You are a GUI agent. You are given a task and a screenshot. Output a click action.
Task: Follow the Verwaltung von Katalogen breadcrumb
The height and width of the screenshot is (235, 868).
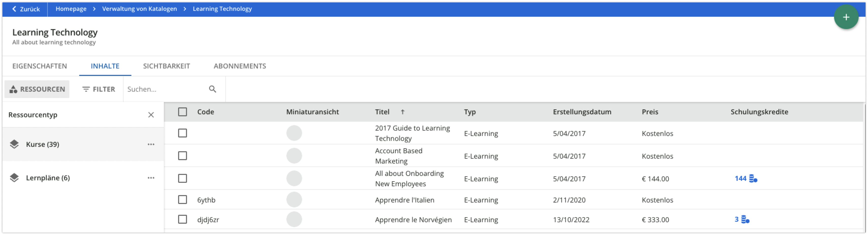coord(139,9)
